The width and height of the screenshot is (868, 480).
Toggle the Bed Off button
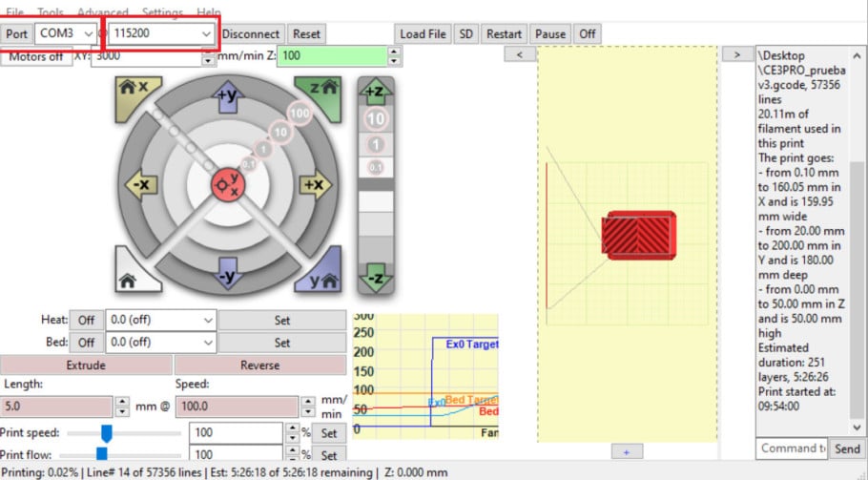(x=86, y=343)
